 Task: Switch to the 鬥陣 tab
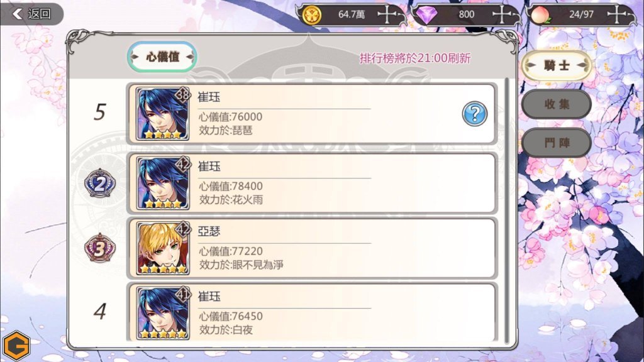(x=557, y=143)
